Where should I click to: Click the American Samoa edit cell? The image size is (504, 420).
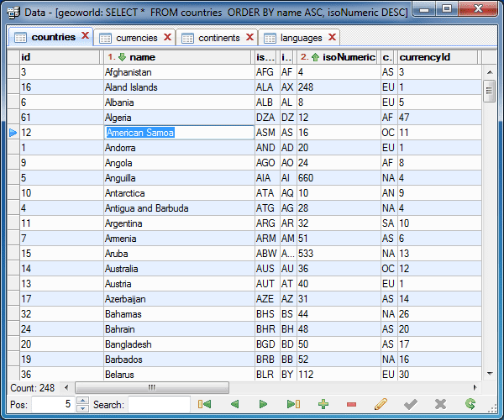click(x=179, y=133)
